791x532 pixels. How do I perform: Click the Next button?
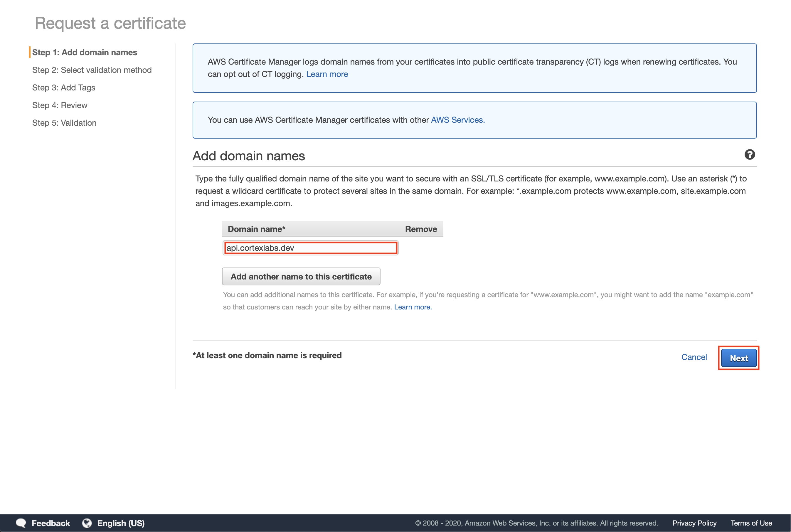738,358
